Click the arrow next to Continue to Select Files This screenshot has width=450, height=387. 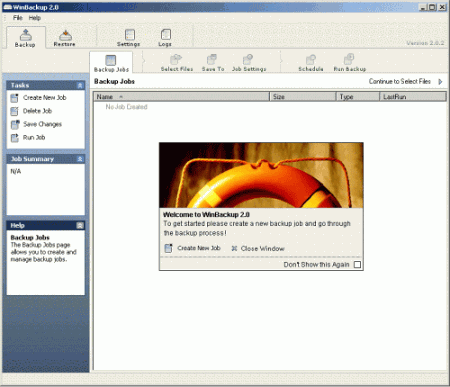(440, 82)
